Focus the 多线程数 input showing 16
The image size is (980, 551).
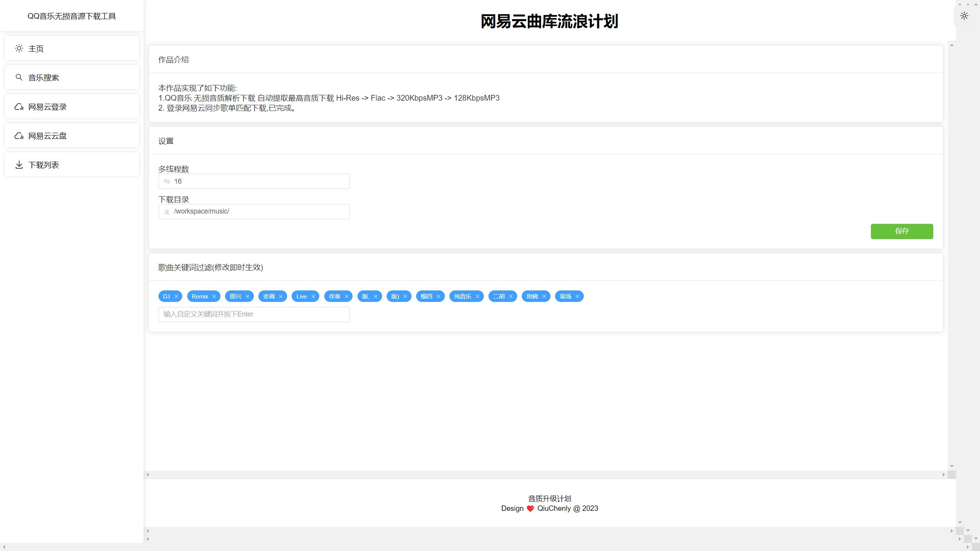(x=254, y=181)
